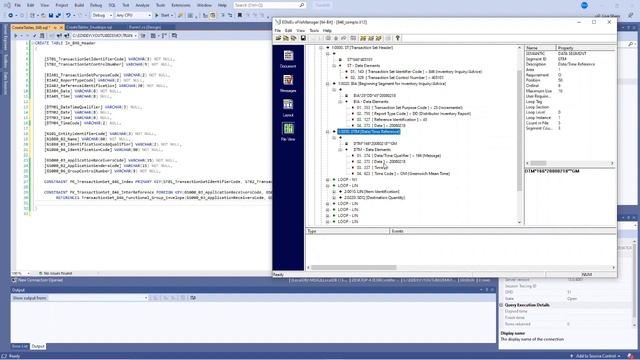Select the Time Code GM element row

[403, 174]
